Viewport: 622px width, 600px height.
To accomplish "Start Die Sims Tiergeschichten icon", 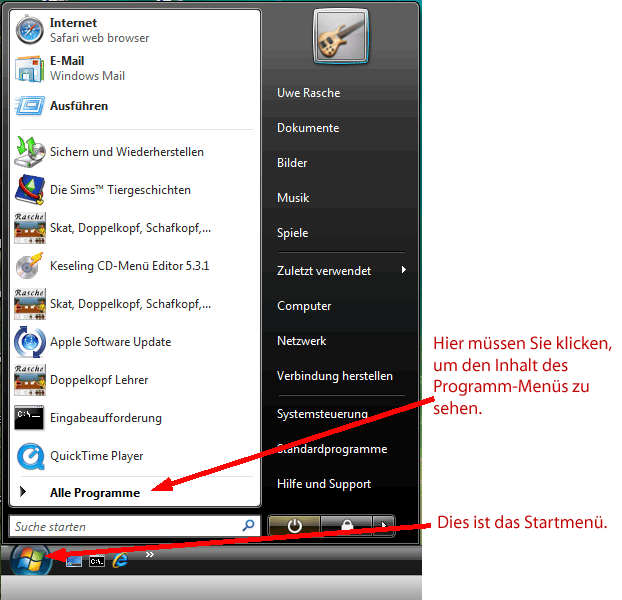I will click(x=29, y=190).
